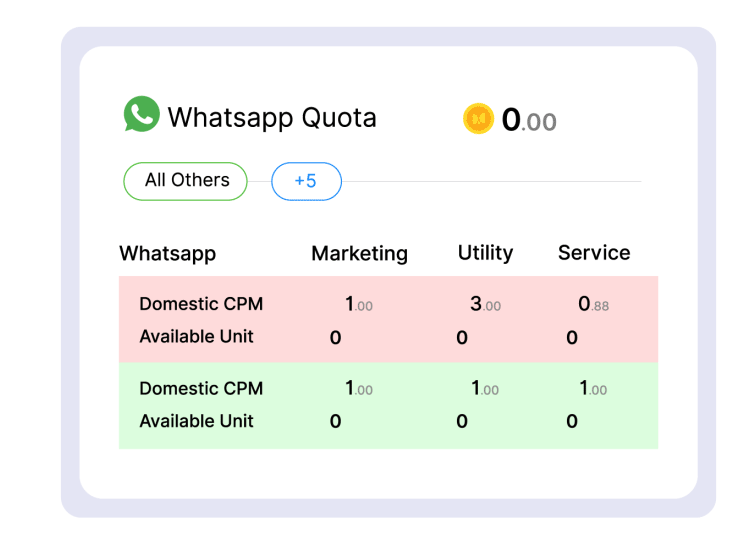This screenshot has width=750, height=538.
Task: Select the All Others filter pill
Action: (x=185, y=181)
